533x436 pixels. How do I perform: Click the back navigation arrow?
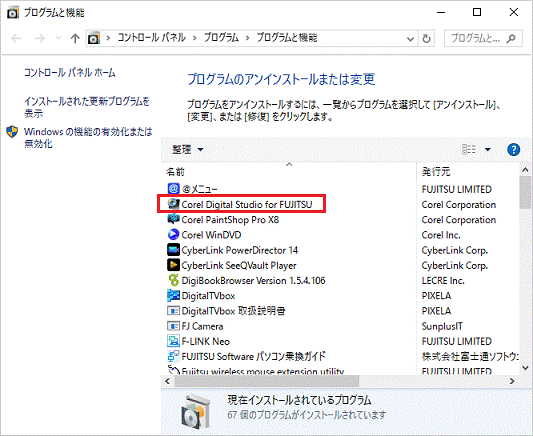[x=16, y=38]
